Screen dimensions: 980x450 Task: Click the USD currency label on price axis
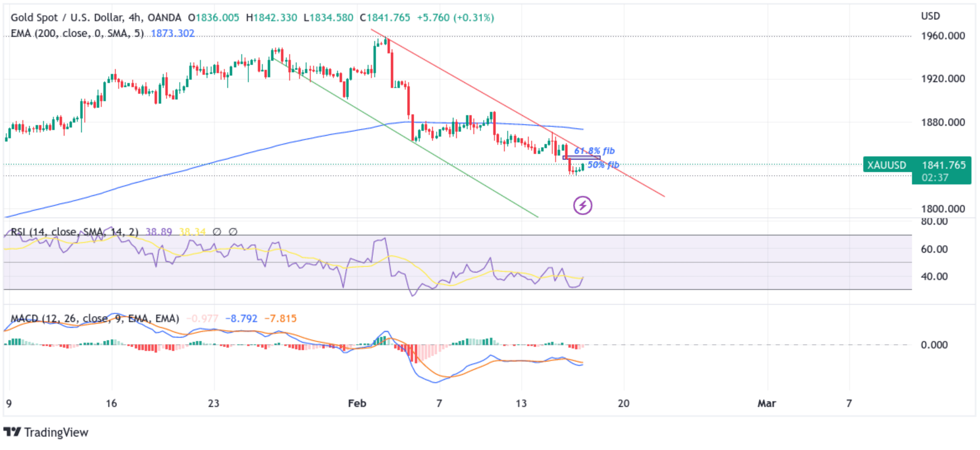coord(931,16)
